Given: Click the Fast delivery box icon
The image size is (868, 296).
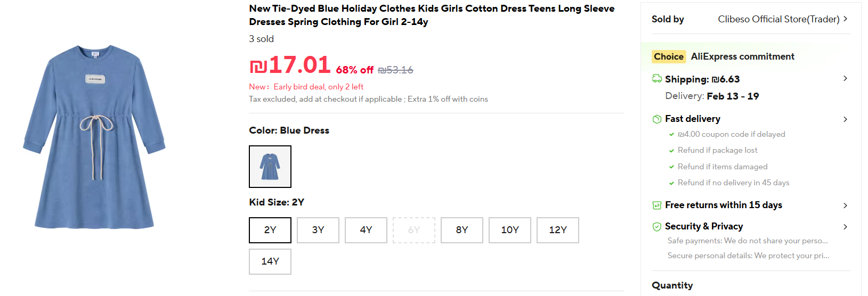Looking at the screenshot, I should pos(657,119).
